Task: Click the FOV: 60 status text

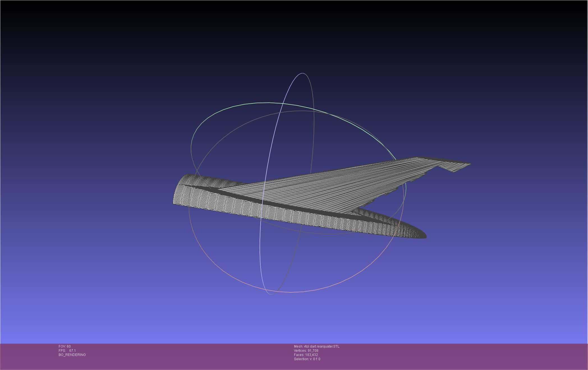Action: (65, 346)
